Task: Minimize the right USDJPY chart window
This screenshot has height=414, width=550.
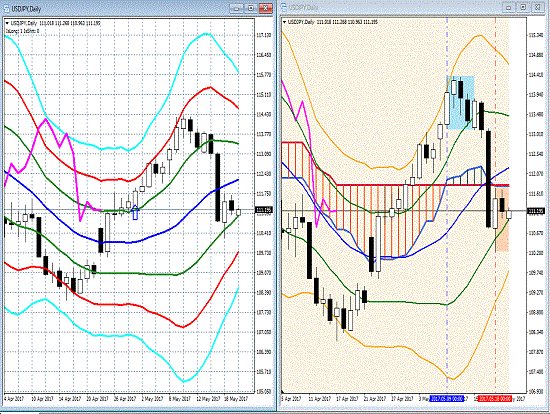Action: click(509, 7)
